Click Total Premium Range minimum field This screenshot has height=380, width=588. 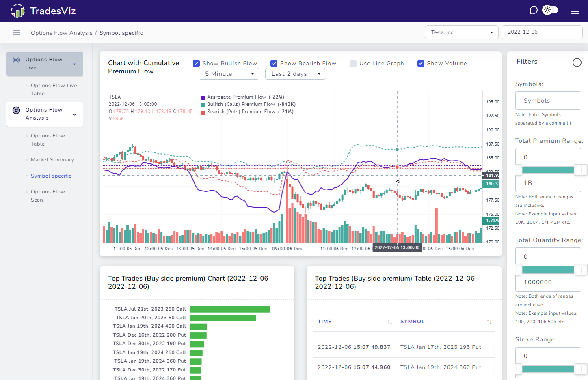pos(548,157)
